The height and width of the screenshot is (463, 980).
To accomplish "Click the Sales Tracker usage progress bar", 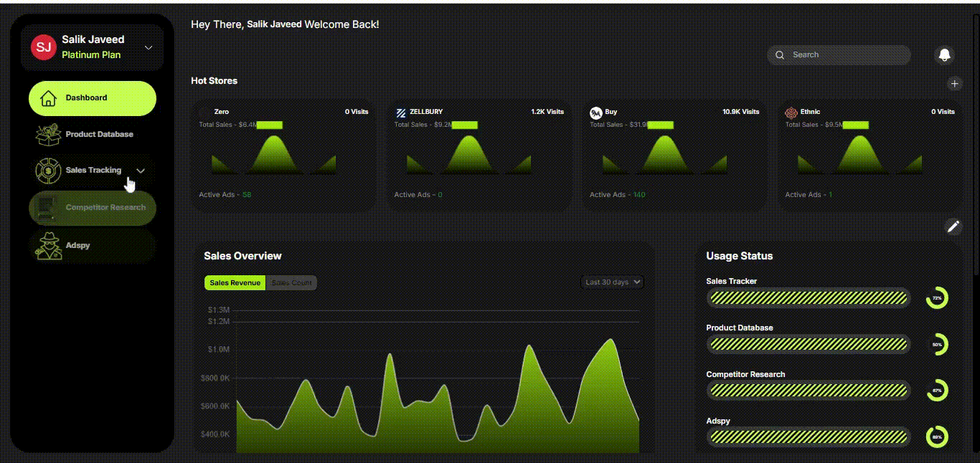I will click(808, 297).
